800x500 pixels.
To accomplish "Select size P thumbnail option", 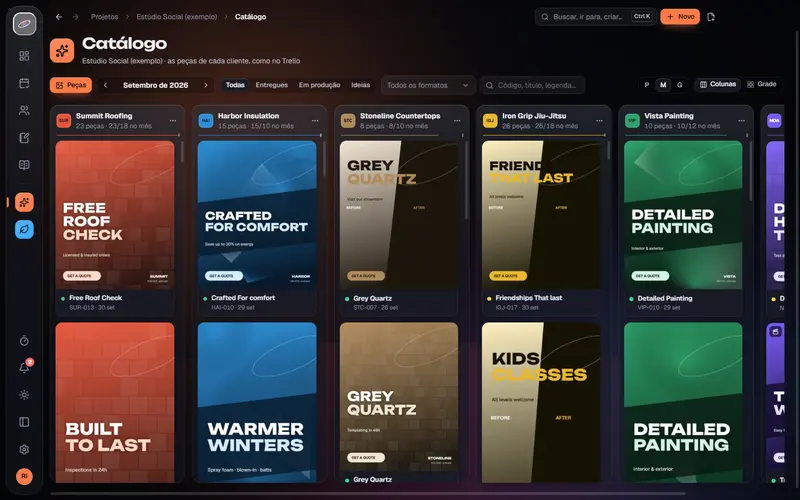I will [647, 85].
